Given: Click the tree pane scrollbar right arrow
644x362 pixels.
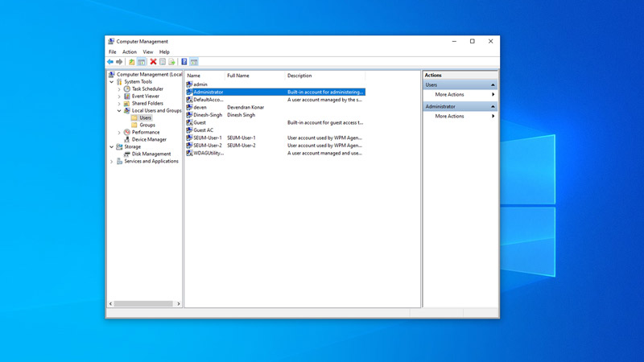Looking at the screenshot, I should click(x=178, y=304).
